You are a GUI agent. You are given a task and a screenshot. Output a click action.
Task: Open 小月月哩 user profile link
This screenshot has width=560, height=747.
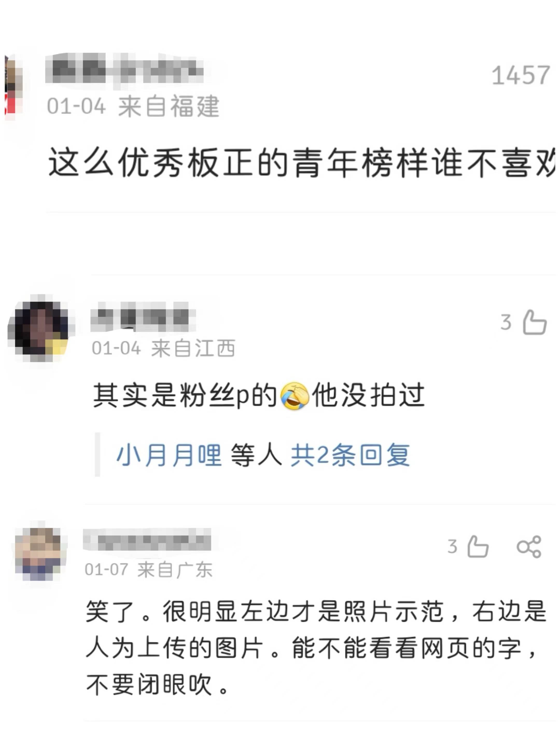pos(169,455)
